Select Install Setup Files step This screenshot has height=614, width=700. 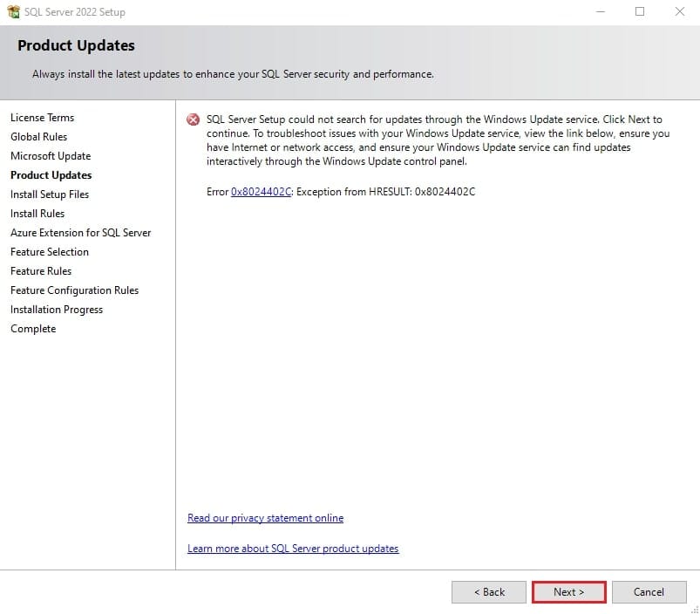[x=50, y=194]
